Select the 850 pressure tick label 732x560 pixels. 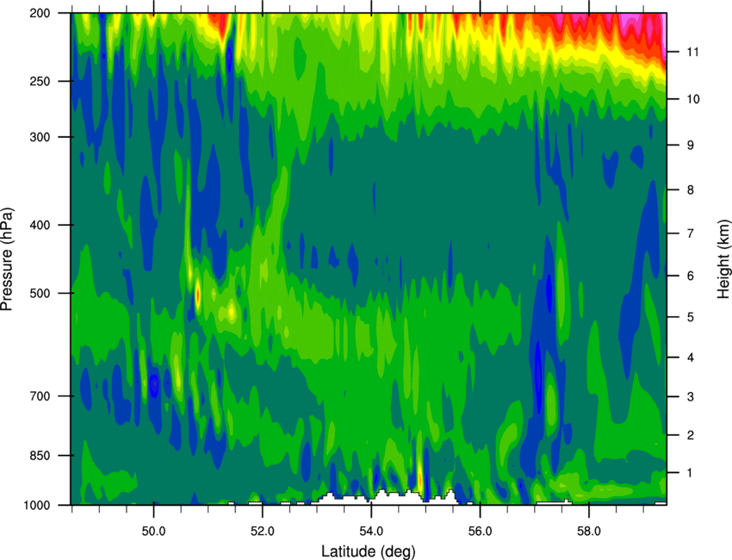point(40,456)
